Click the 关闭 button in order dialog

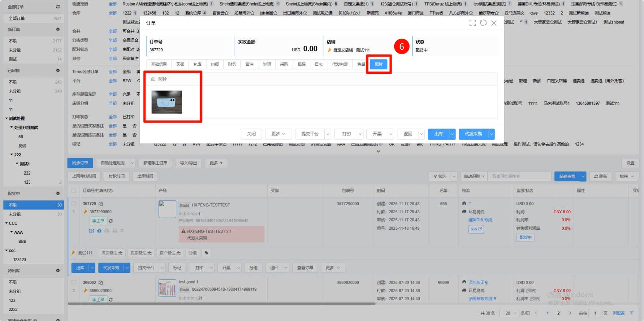(x=251, y=134)
